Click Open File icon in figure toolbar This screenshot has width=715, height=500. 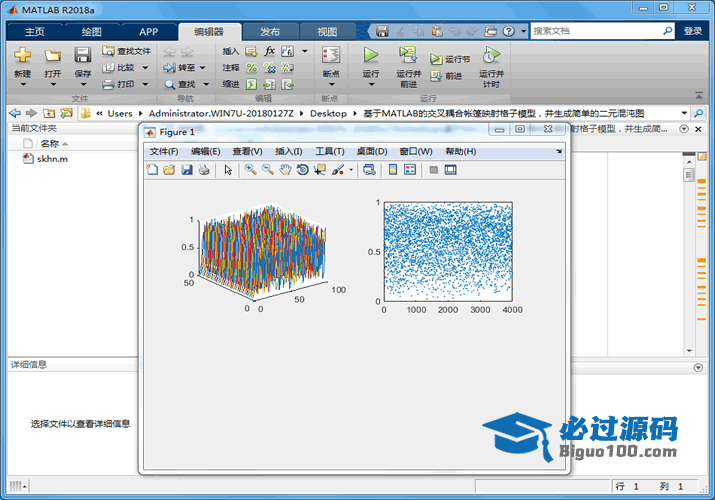pyautogui.click(x=169, y=170)
